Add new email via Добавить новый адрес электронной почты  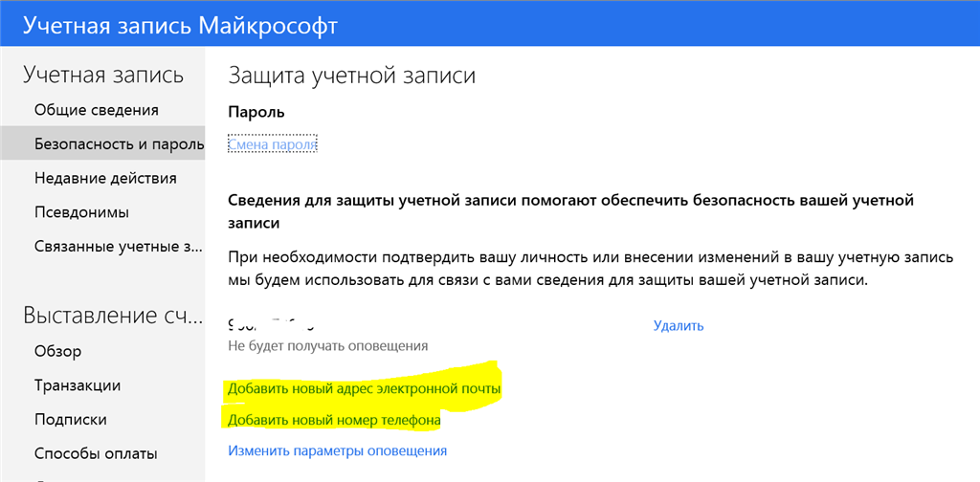tap(365, 388)
